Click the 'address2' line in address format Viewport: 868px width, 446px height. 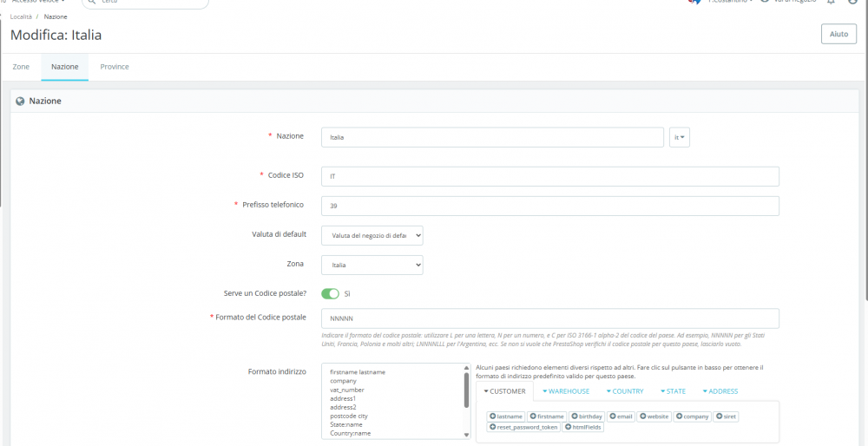(x=343, y=407)
